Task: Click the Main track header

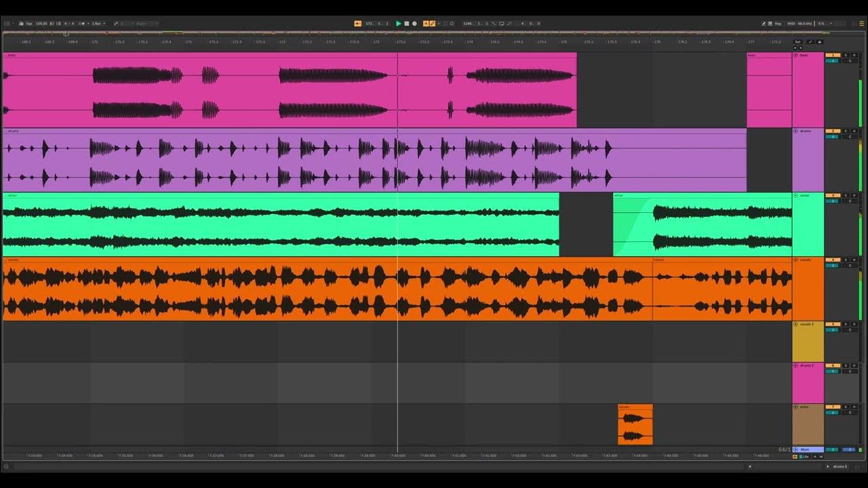Action: click(808, 449)
